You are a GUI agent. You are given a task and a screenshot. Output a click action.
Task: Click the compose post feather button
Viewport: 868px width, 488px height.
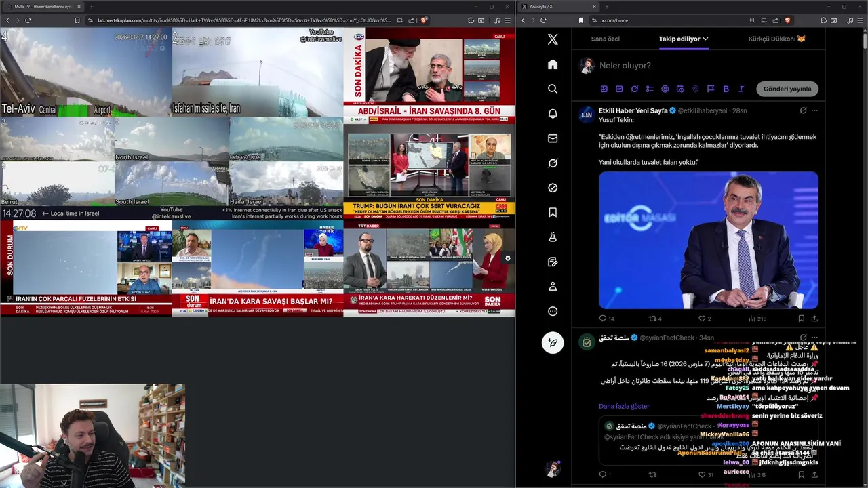pos(553,342)
